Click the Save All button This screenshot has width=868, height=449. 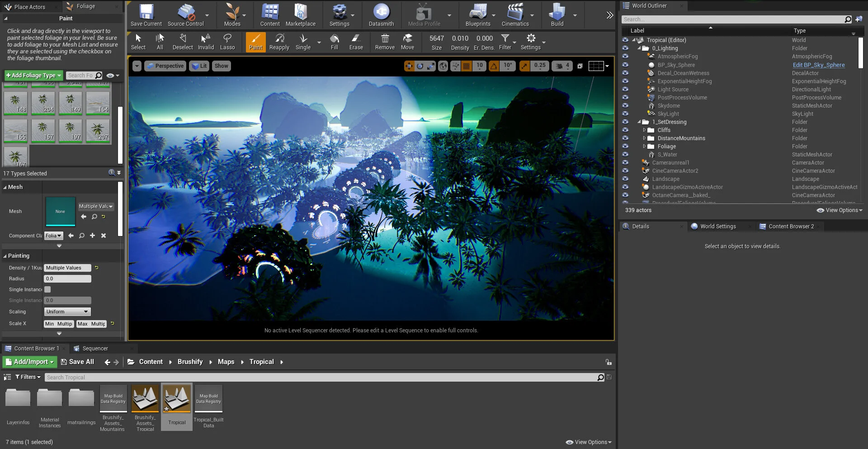tap(77, 362)
